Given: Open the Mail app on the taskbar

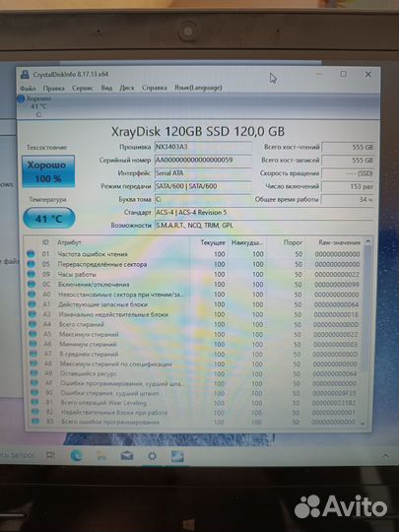Looking at the screenshot, I should coord(127,456).
